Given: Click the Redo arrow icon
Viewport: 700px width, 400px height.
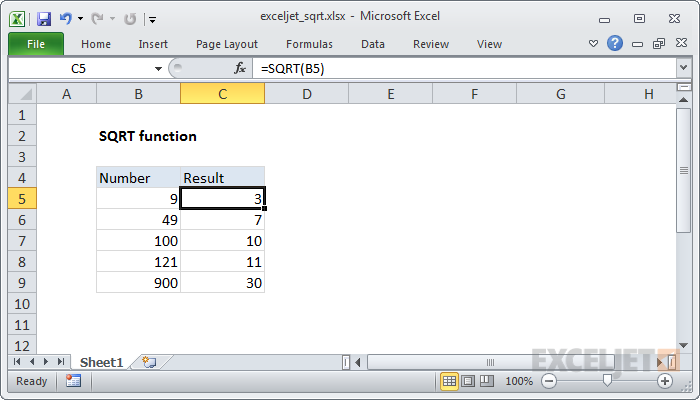Looking at the screenshot, I should (x=97, y=19).
